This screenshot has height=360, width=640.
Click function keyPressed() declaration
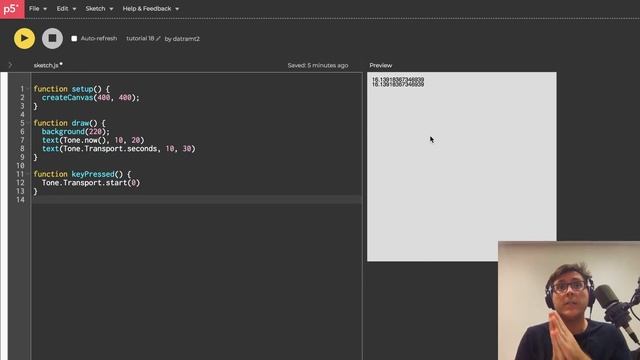82,174
